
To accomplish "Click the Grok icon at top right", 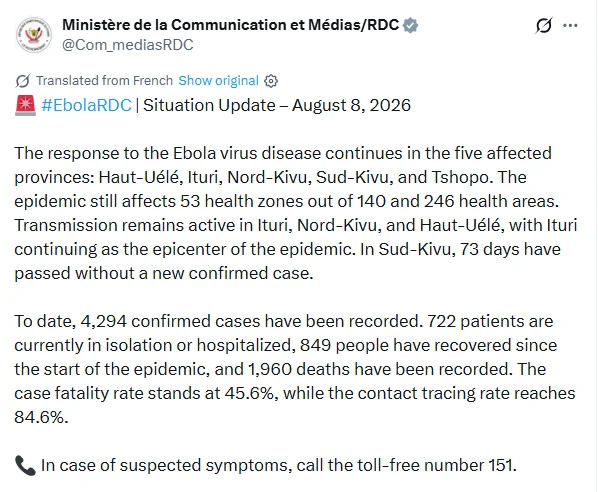I will pyautogui.click(x=543, y=26).
